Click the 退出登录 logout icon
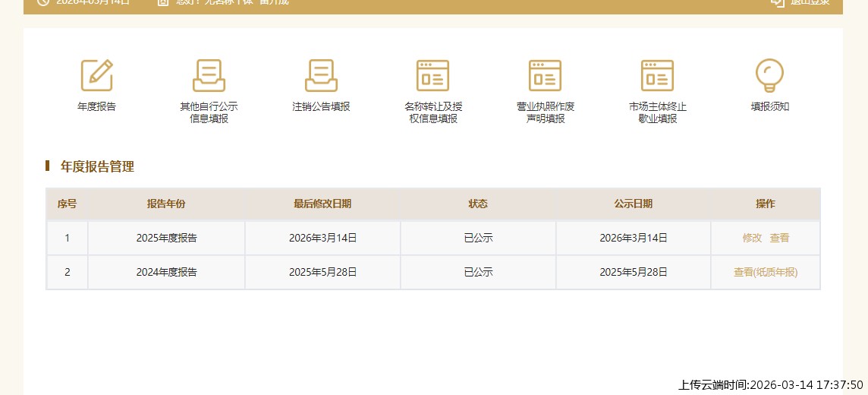This screenshot has width=868, height=395. [777, 2]
